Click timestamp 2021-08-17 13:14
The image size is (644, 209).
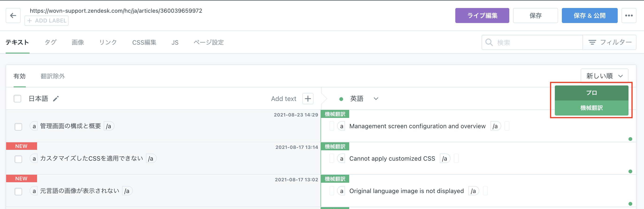[296, 147]
